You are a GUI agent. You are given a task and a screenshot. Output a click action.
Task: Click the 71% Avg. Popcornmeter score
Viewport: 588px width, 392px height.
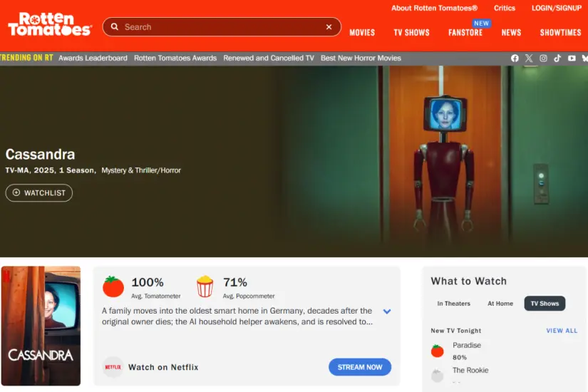(249, 288)
